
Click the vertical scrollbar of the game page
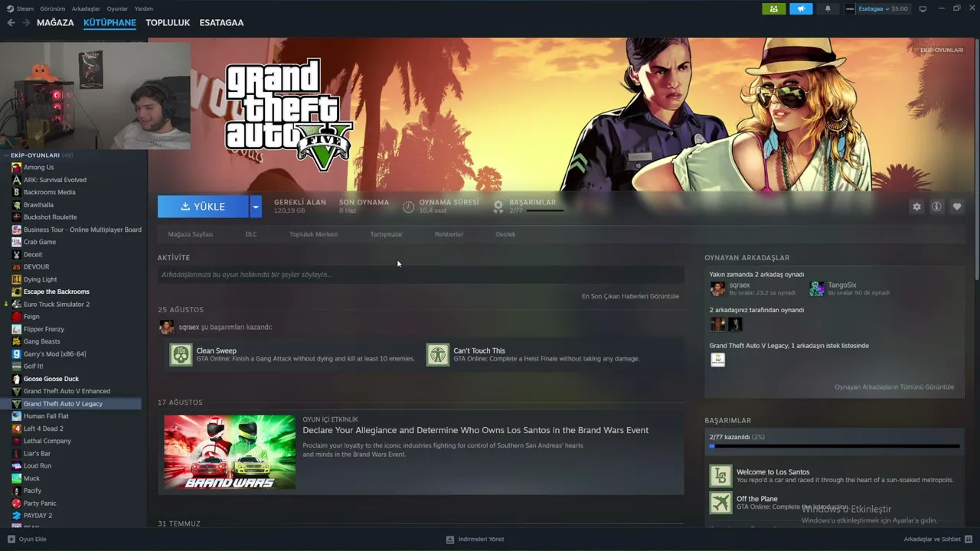click(977, 161)
